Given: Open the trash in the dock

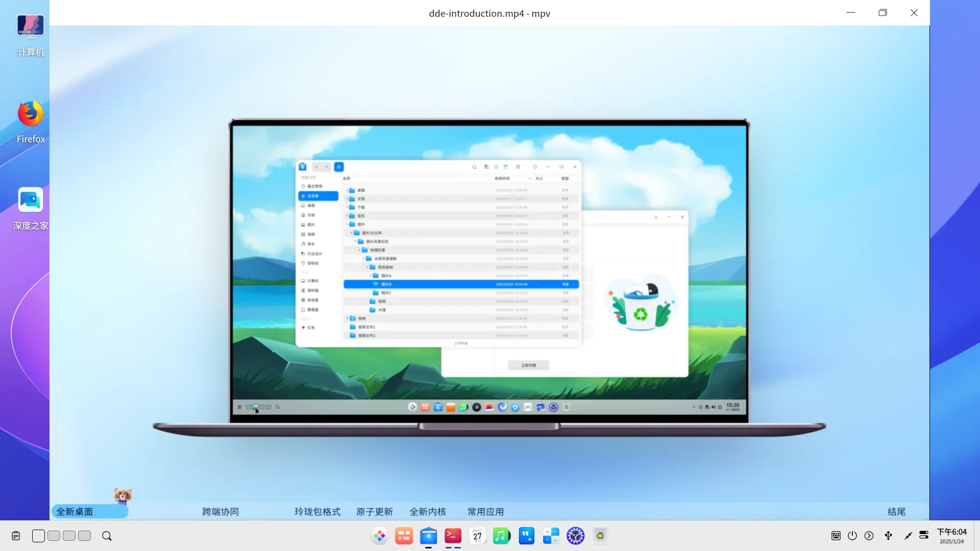Looking at the screenshot, I should (600, 536).
